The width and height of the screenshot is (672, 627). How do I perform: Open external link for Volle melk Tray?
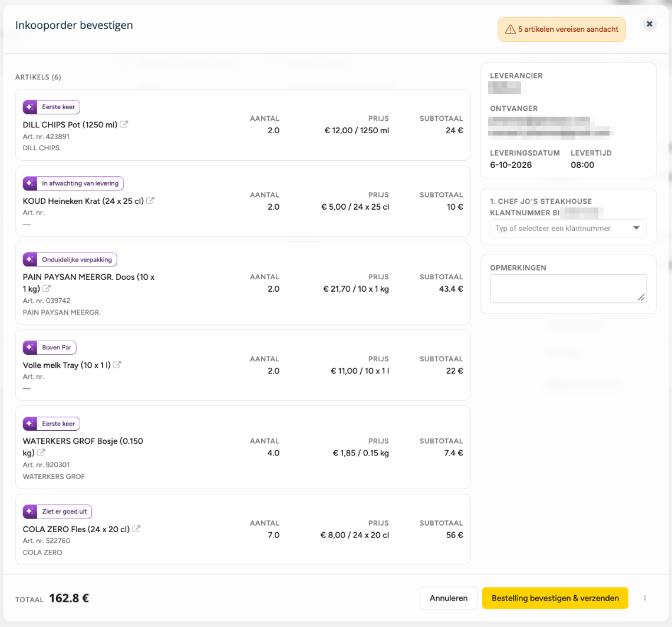click(117, 365)
